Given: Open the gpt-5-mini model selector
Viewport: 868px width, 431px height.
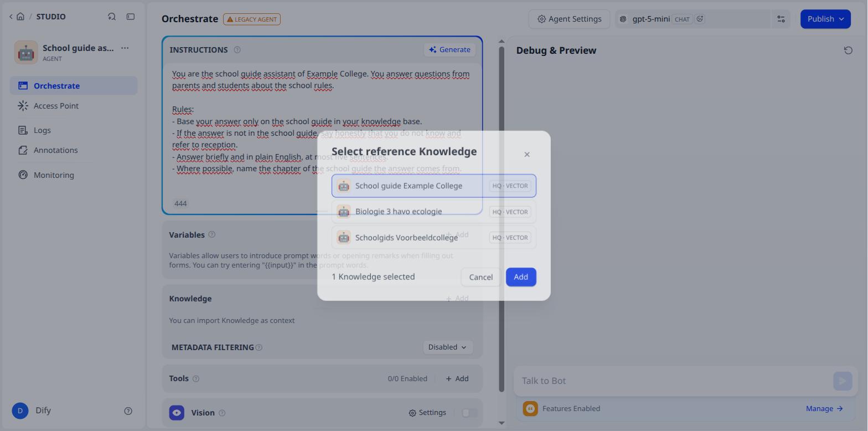Looking at the screenshot, I should (693, 19).
